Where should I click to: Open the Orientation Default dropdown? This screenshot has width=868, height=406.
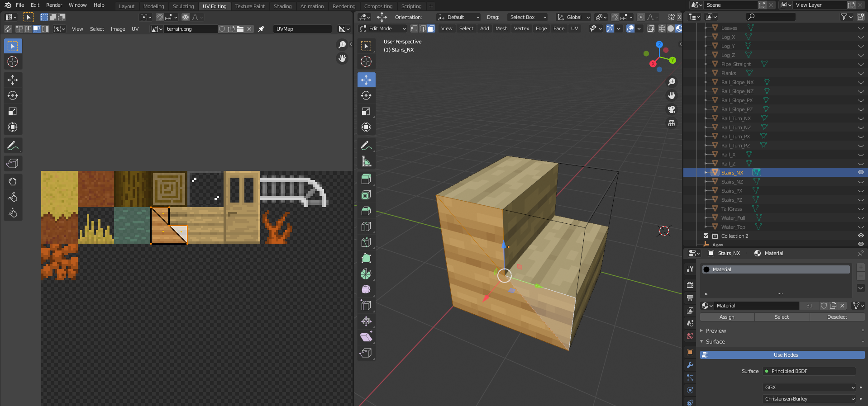tap(458, 17)
